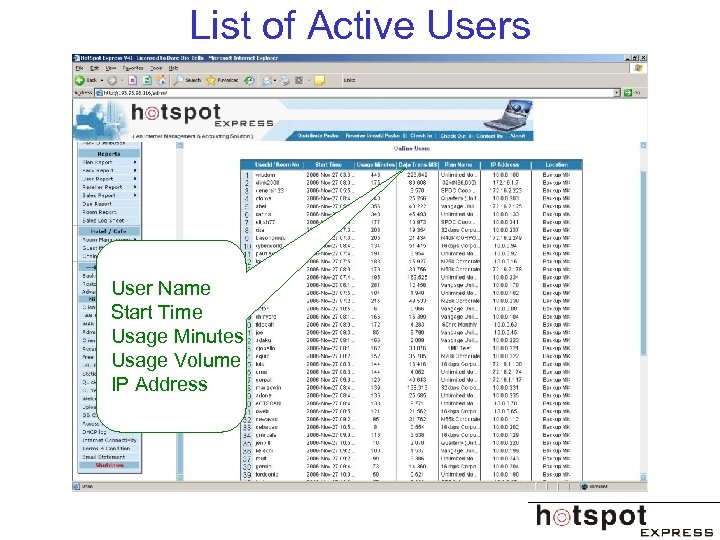Expand the Pack Report submenu arrow

[135, 170]
